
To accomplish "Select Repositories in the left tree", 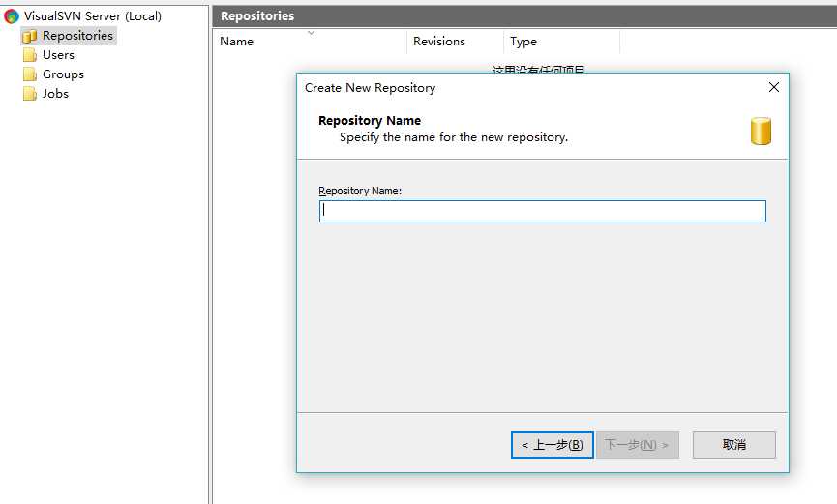I will point(77,36).
